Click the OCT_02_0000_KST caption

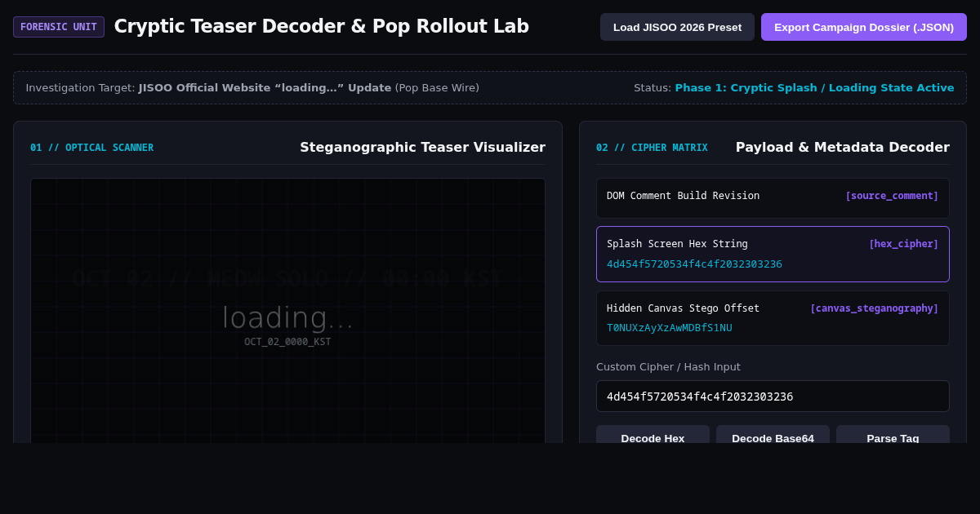click(x=287, y=342)
